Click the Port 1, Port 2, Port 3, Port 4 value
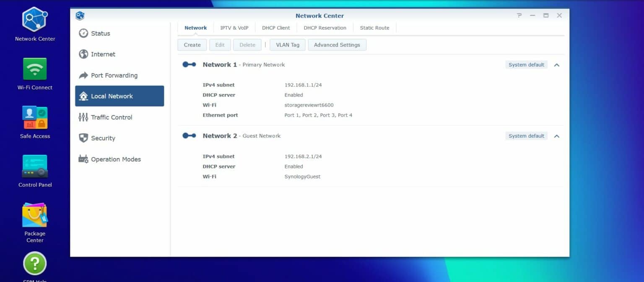The height and width of the screenshot is (282, 644). click(318, 115)
